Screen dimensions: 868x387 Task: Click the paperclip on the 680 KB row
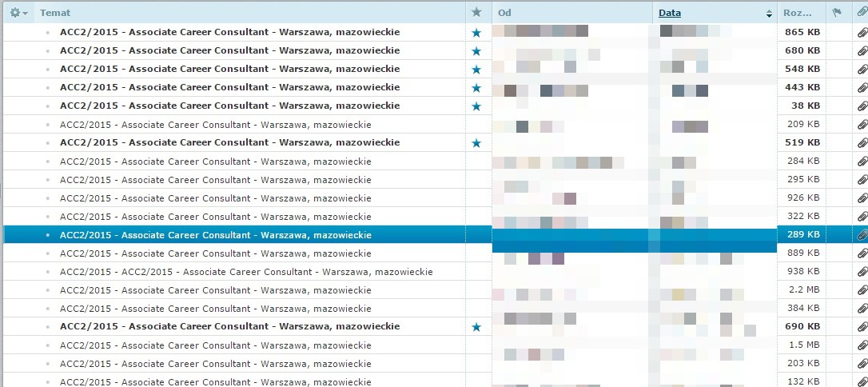(862, 51)
